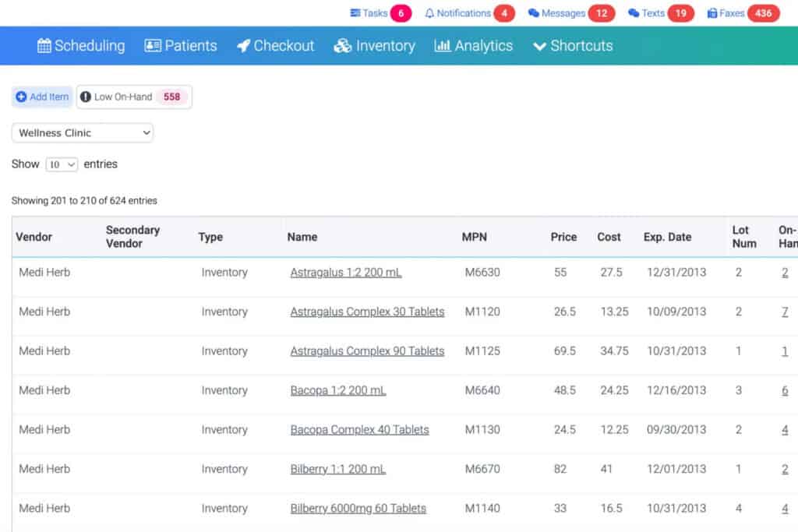The width and height of the screenshot is (798, 532).
Task: Click the Tasks list icon
Action: click(355, 13)
